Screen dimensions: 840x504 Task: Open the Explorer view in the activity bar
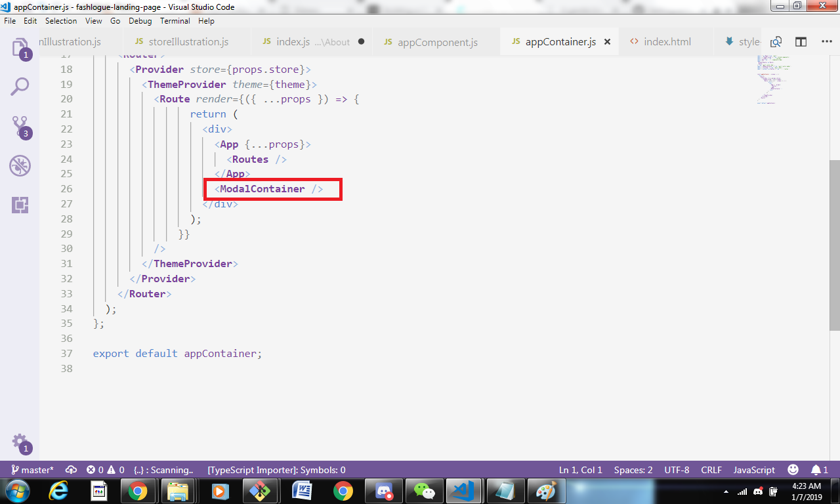click(x=20, y=49)
